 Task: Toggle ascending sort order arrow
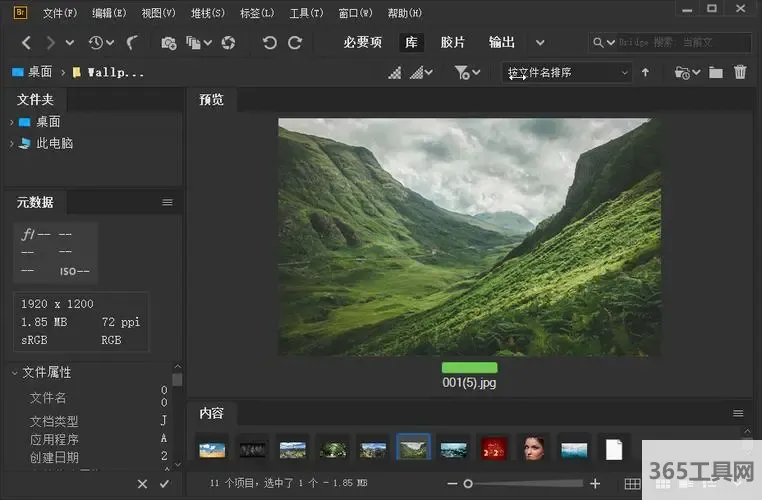(x=646, y=72)
